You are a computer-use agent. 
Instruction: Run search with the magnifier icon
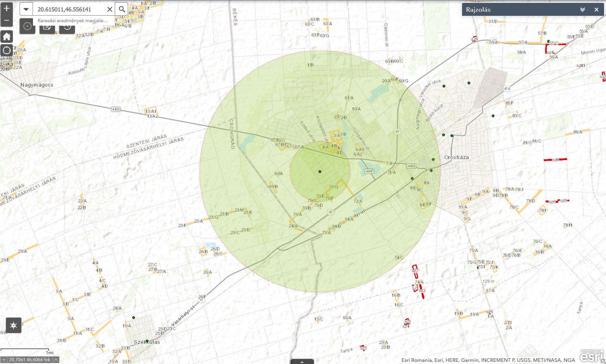(122, 9)
